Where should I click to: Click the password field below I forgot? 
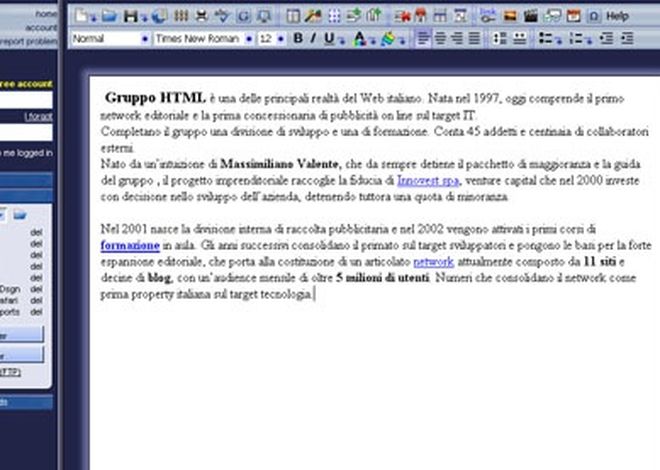click(26, 132)
